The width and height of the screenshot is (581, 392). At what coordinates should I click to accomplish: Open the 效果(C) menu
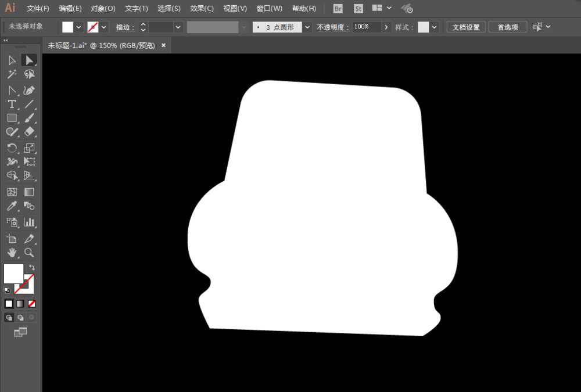(202, 9)
